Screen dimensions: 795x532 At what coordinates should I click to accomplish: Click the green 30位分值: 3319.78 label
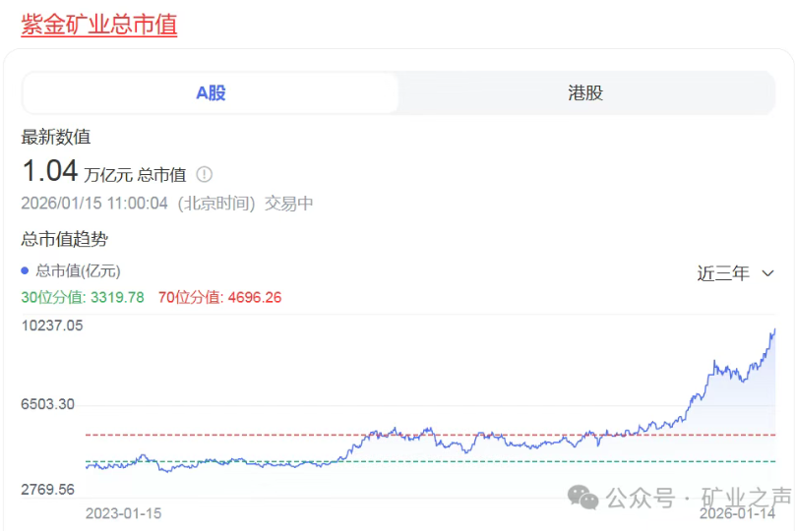tap(83, 297)
